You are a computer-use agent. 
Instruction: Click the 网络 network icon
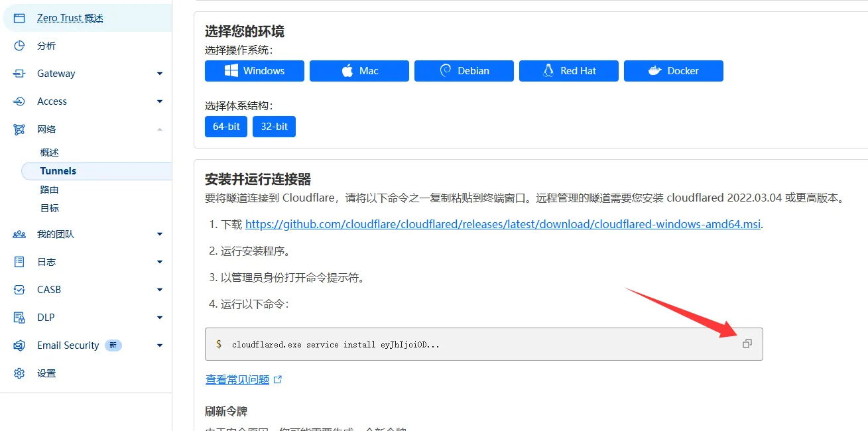point(19,129)
